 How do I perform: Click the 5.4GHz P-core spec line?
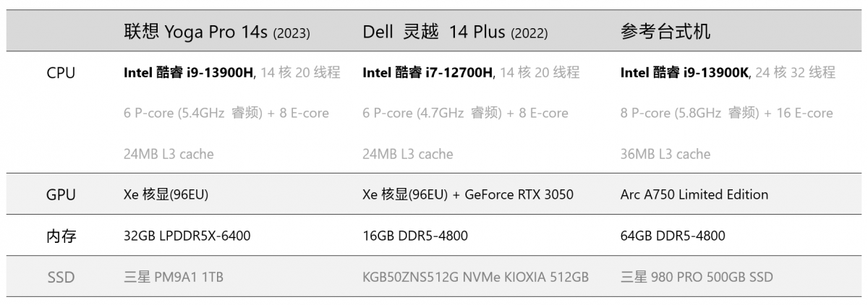tap(226, 113)
